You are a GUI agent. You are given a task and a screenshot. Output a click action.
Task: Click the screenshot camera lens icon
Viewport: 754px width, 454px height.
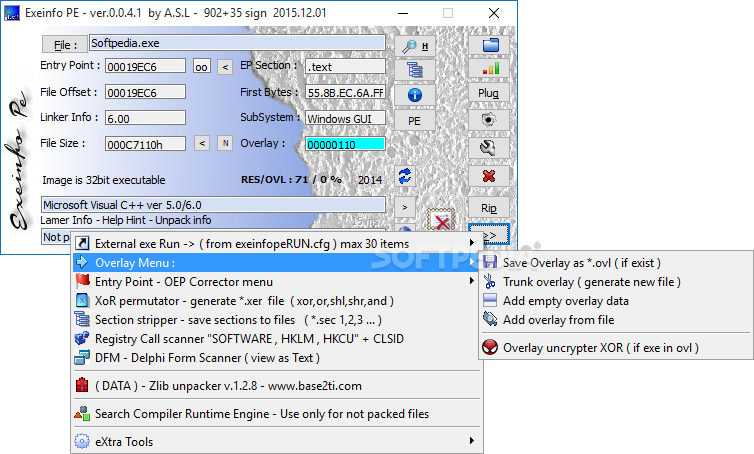489,120
